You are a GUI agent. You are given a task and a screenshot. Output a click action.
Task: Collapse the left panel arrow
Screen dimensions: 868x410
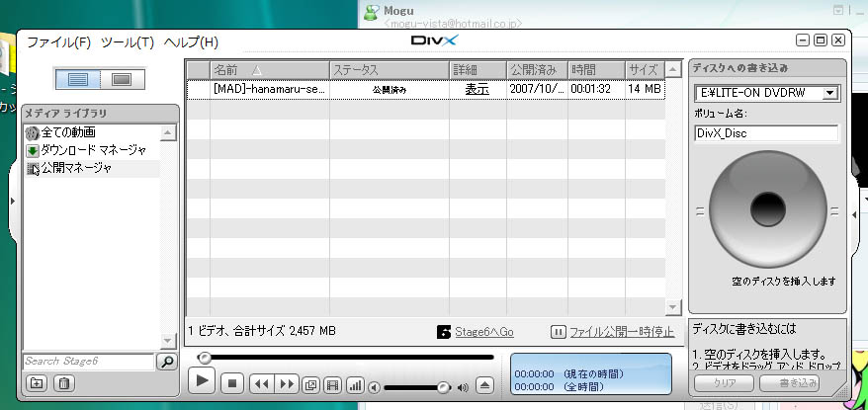click(13, 201)
